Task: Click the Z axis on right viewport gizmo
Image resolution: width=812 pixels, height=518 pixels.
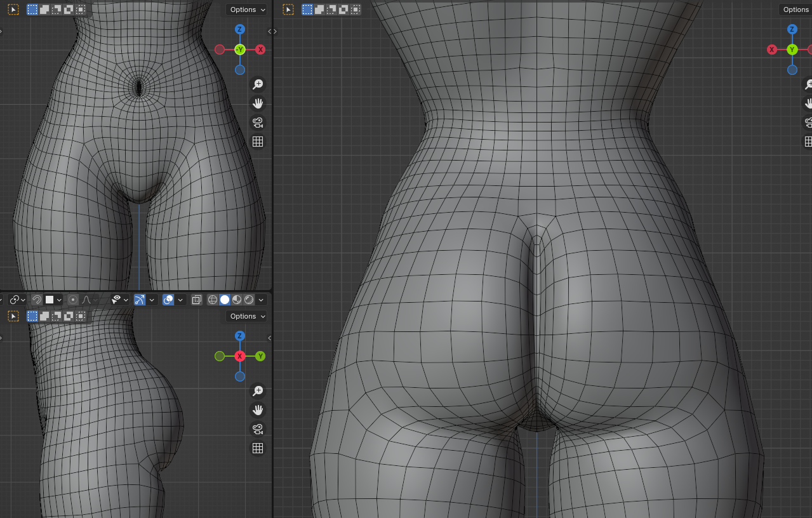Action: (x=792, y=29)
